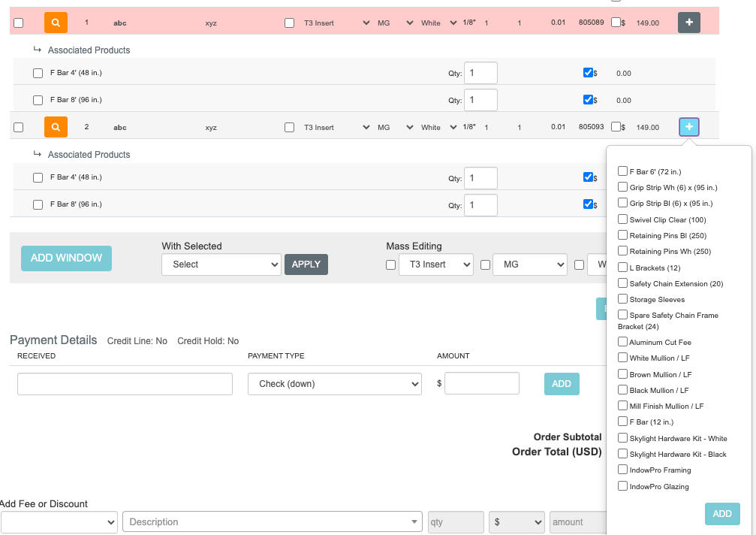Click the orange magnifier icon for window 1
The height and width of the screenshot is (535, 756).
click(56, 23)
